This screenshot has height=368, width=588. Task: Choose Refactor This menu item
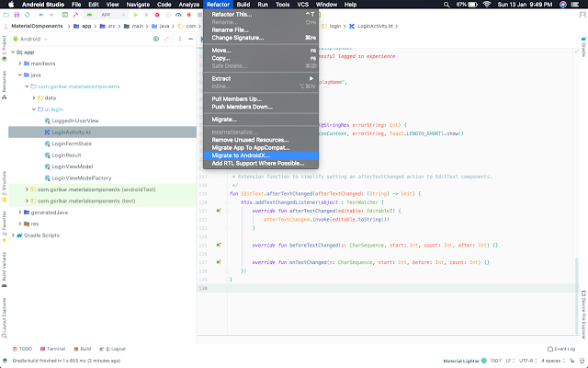click(261, 15)
